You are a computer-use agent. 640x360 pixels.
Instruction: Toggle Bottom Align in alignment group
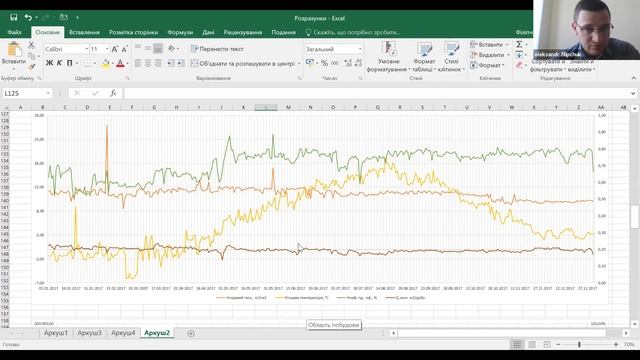tap(158, 49)
